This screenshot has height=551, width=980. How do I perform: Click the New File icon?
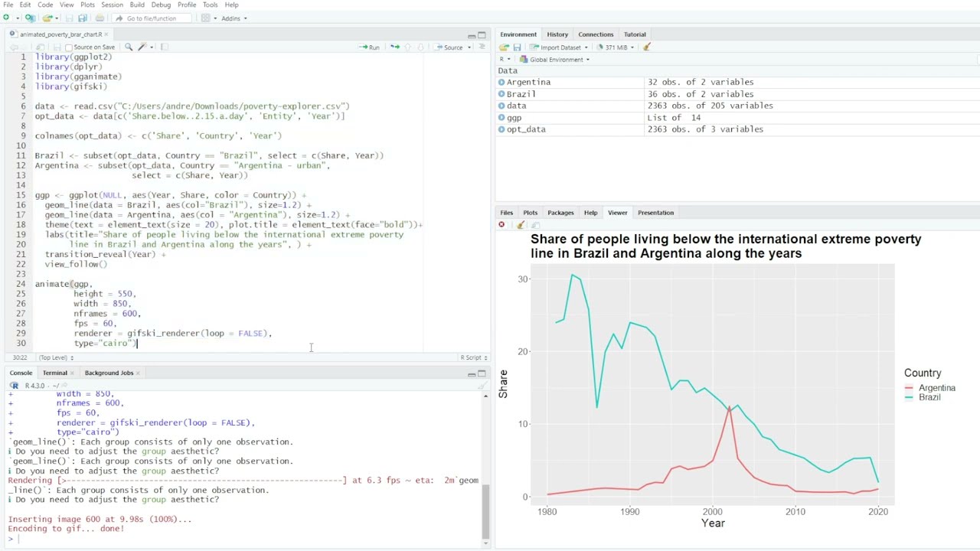7,18
